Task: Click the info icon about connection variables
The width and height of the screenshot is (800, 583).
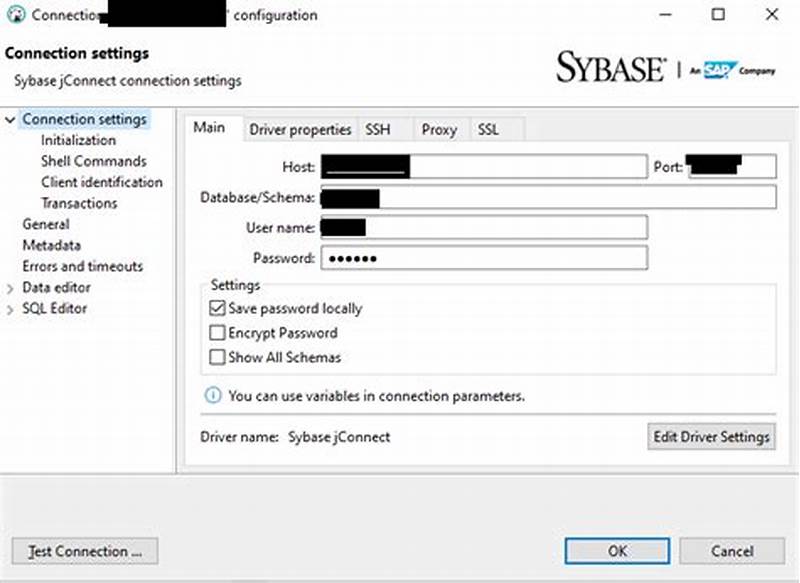Action: pos(212,396)
